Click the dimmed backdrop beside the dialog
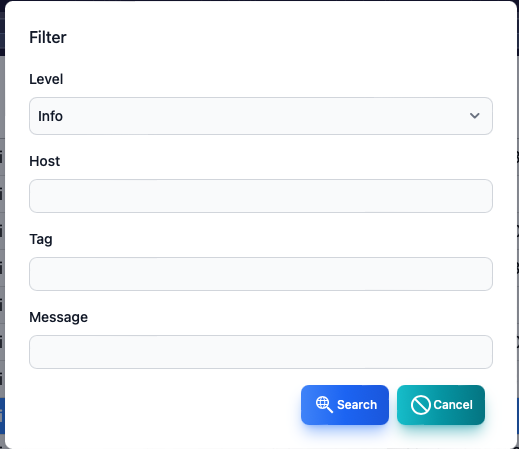 [x=2, y=233]
